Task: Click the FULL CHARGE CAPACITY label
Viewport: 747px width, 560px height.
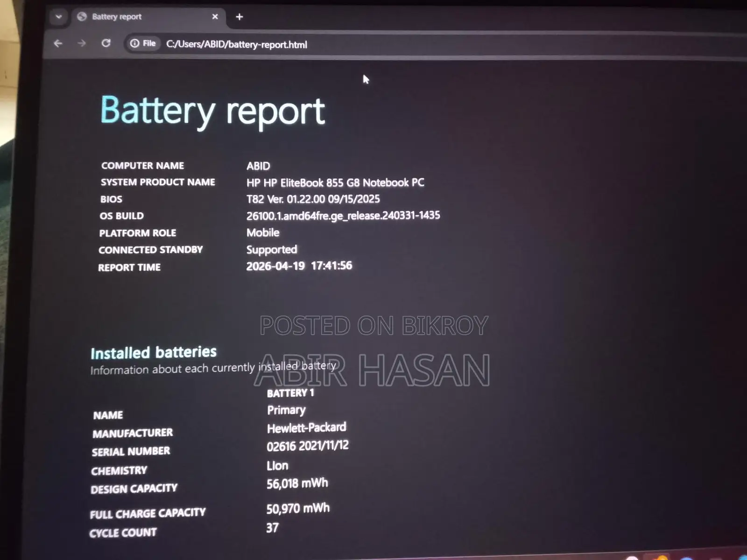Action: [x=148, y=514]
